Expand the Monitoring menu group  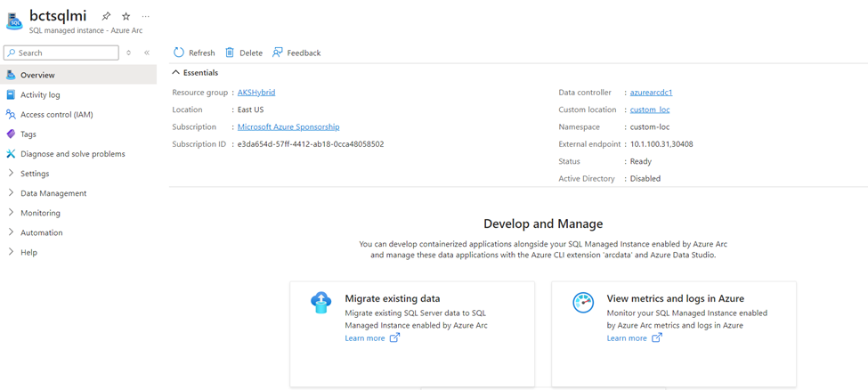[11, 213]
